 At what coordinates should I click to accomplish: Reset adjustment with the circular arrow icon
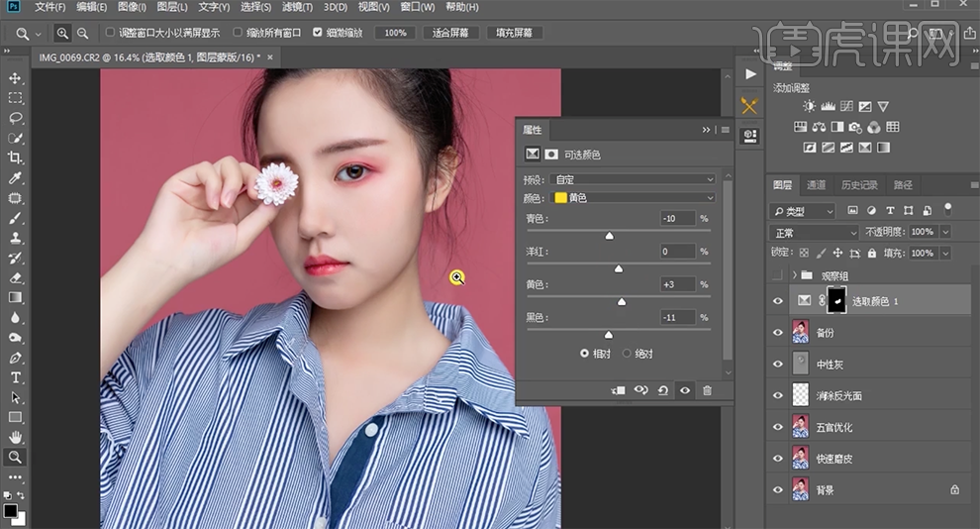(662, 391)
